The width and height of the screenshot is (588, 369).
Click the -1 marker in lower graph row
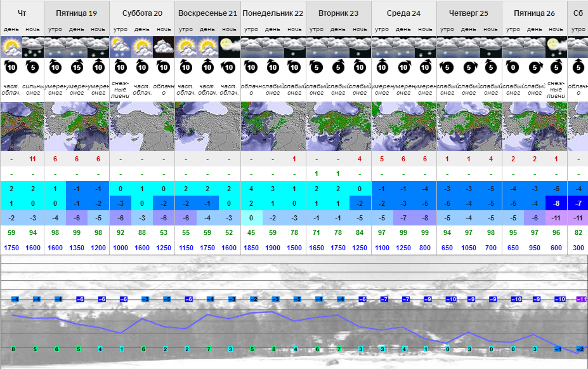pyautogui.click(x=558, y=349)
